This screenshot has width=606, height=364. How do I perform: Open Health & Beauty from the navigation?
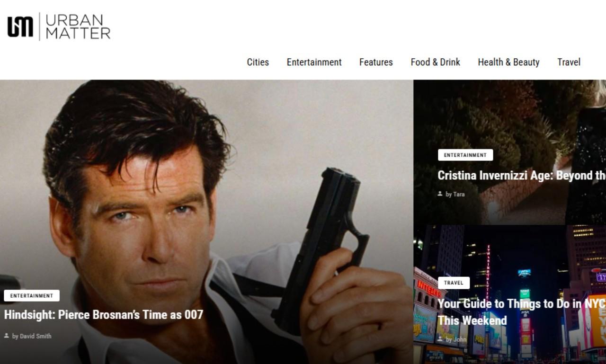[x=508, y=62]
